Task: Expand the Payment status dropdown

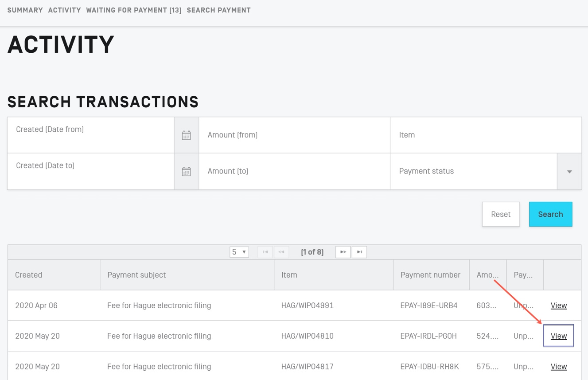Action: click(x=569, y=172)
